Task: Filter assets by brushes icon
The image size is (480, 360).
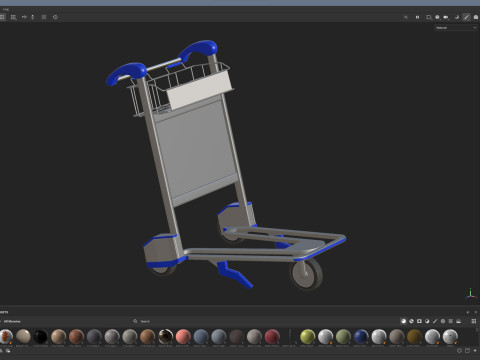Action: (435, 321)
